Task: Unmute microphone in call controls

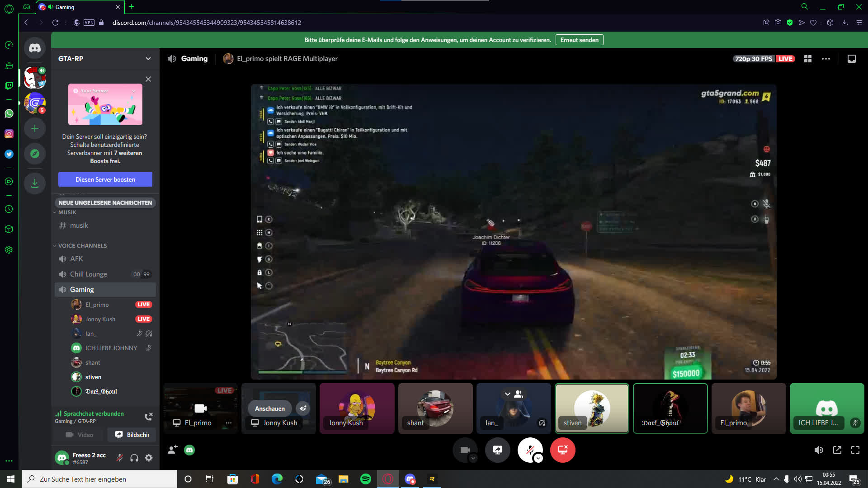Action: tap(529, 449)
